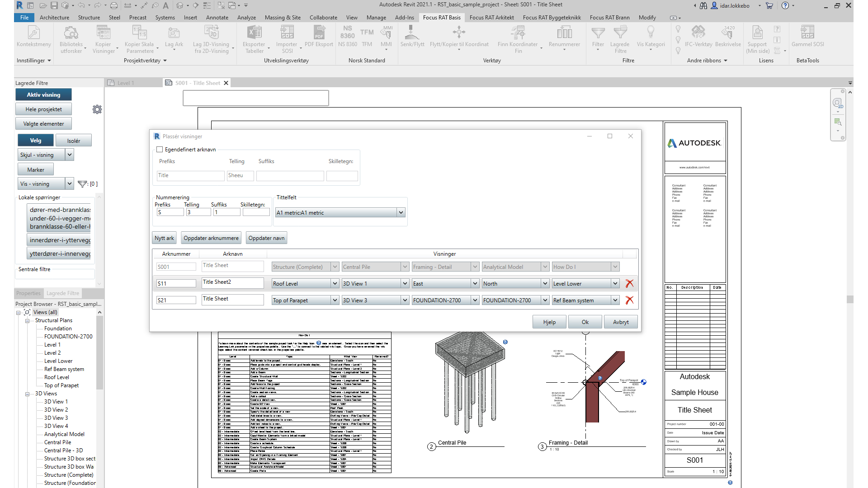Screen dimensions: 868x488
Task: Open the Kontekstmeny tool
Action: [x=33, y=36]
